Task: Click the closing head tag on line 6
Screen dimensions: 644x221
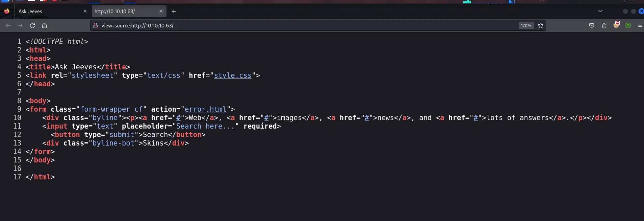Action: point(40,84)
